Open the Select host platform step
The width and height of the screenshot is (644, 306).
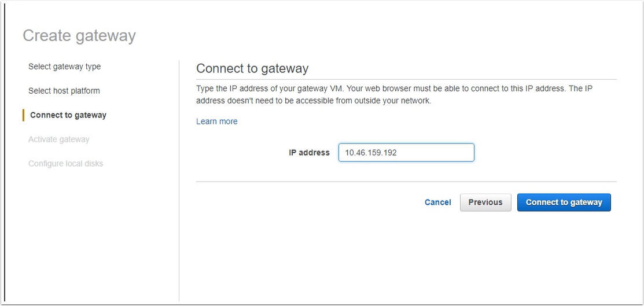click(64, 91)
